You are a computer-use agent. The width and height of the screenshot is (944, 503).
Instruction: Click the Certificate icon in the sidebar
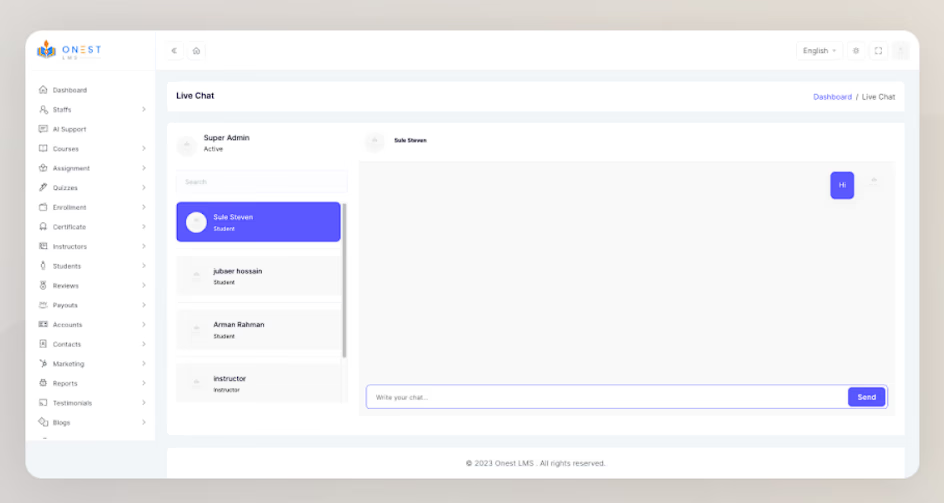click(43, 227)
